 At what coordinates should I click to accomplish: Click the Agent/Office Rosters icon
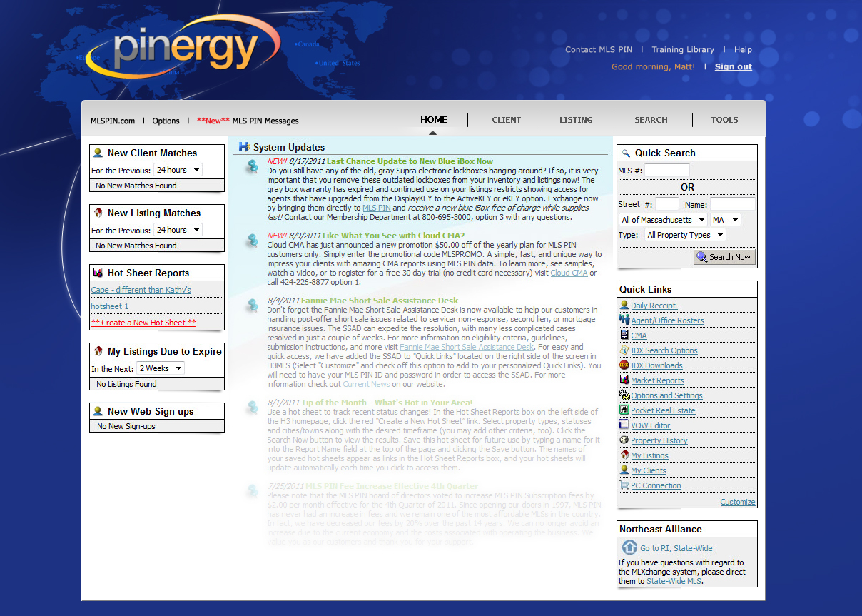(624, 320)
